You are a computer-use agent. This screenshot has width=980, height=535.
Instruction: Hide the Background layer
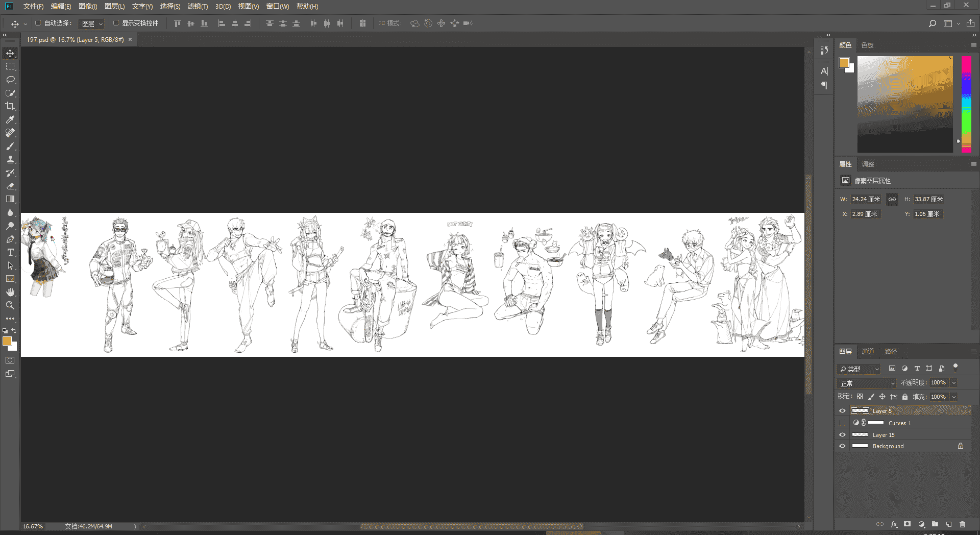842,446
